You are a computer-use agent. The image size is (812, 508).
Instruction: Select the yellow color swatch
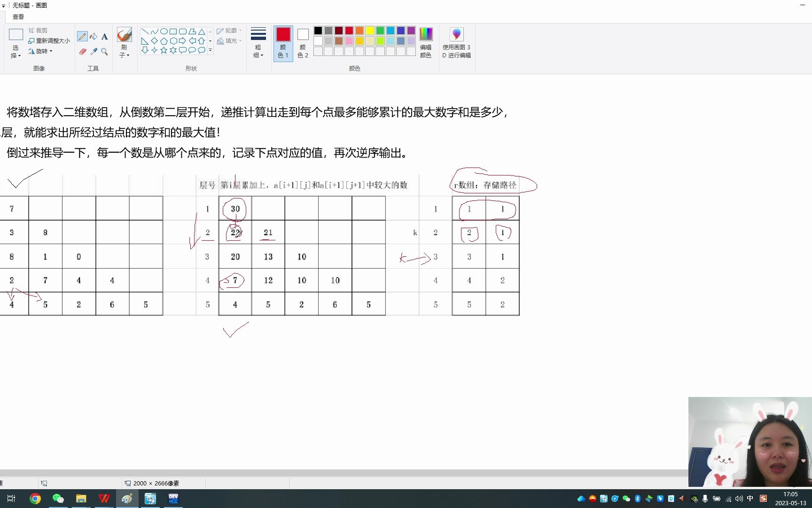coord(369,30)
